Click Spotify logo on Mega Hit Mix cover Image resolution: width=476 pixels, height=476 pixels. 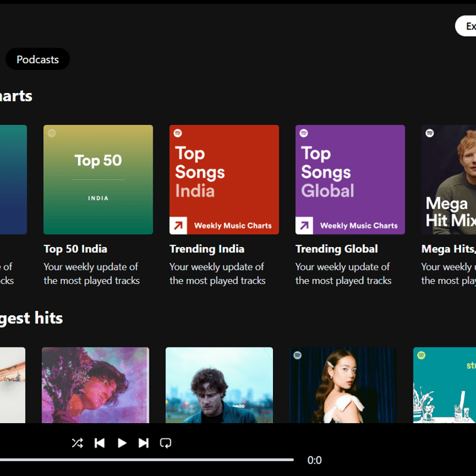430,133
